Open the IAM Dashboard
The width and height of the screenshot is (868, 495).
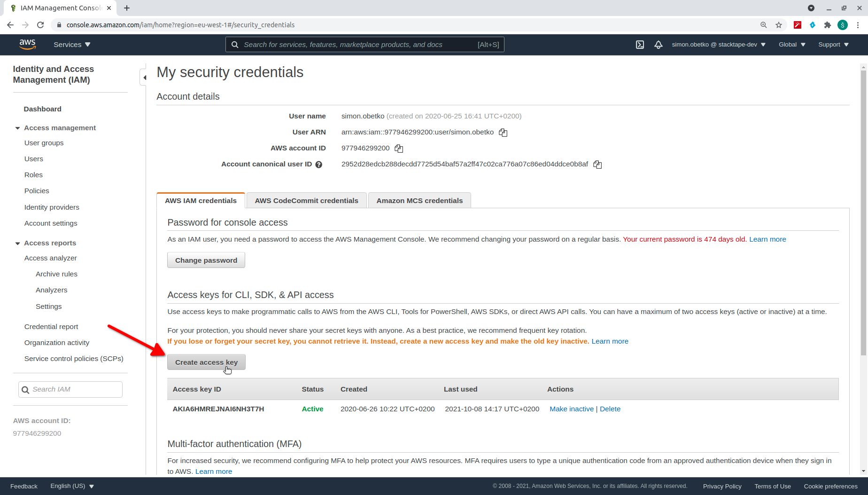(x=43, y=109)
